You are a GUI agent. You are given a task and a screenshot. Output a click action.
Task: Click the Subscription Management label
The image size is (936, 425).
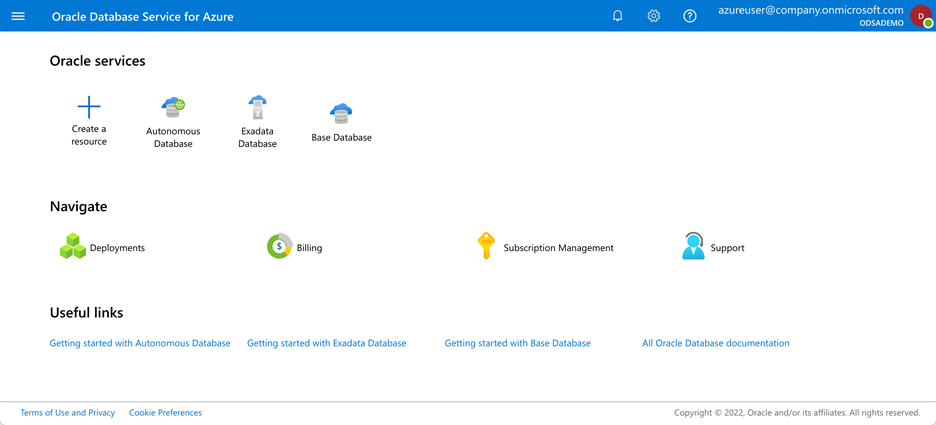[559, 248]
